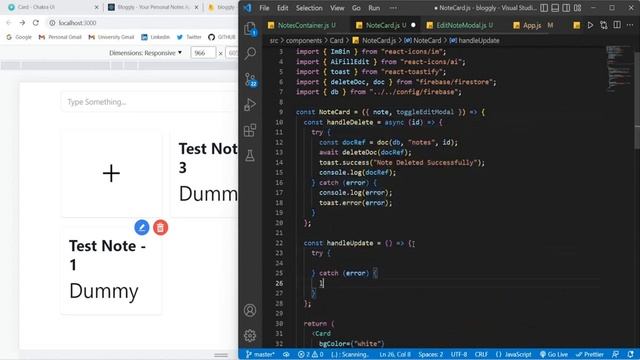Open Source Control view with 22 changes
The image size is (640, 360).
coord(250,79)
